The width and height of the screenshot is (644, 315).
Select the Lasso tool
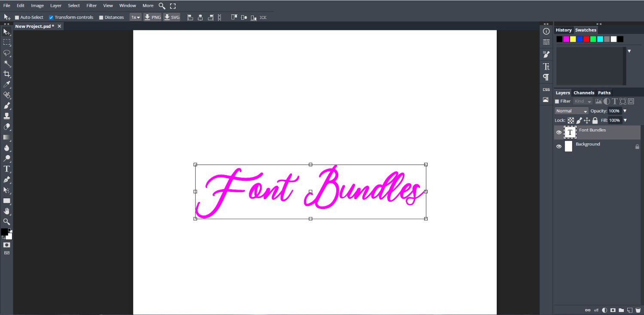click(7, 53)
